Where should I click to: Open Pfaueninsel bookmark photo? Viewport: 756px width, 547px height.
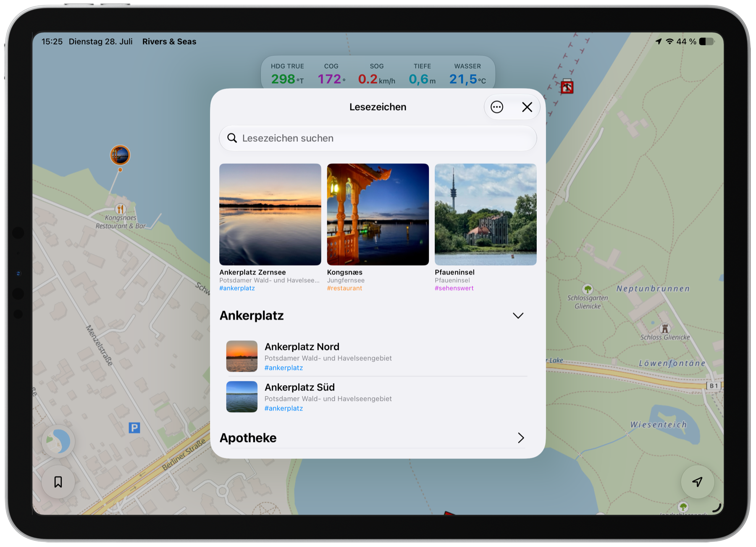point(486,214)
